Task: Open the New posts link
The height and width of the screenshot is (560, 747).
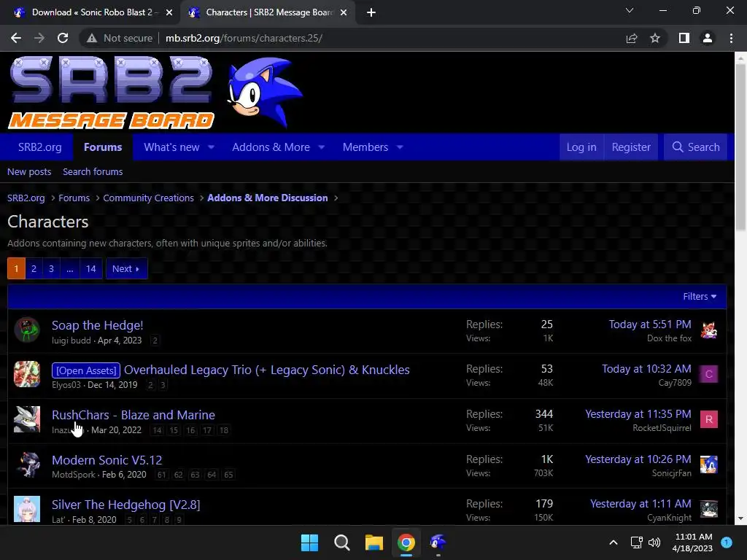Action: (x=29, y=172)
